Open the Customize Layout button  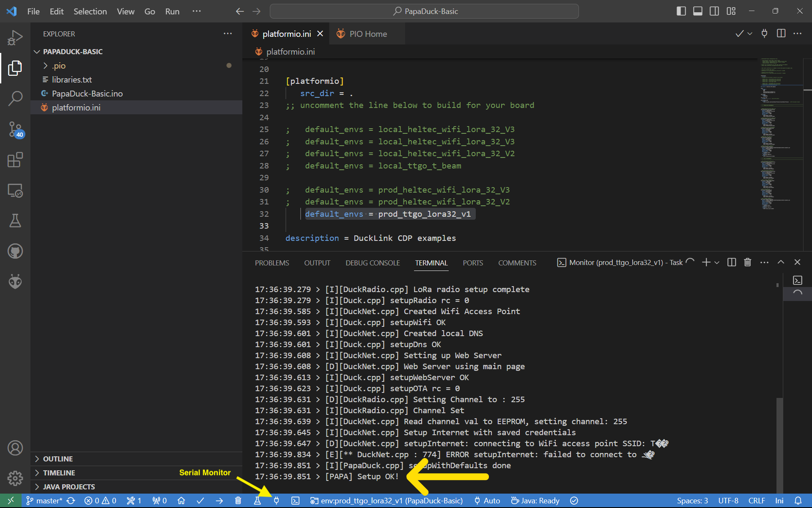pos(731,11)
